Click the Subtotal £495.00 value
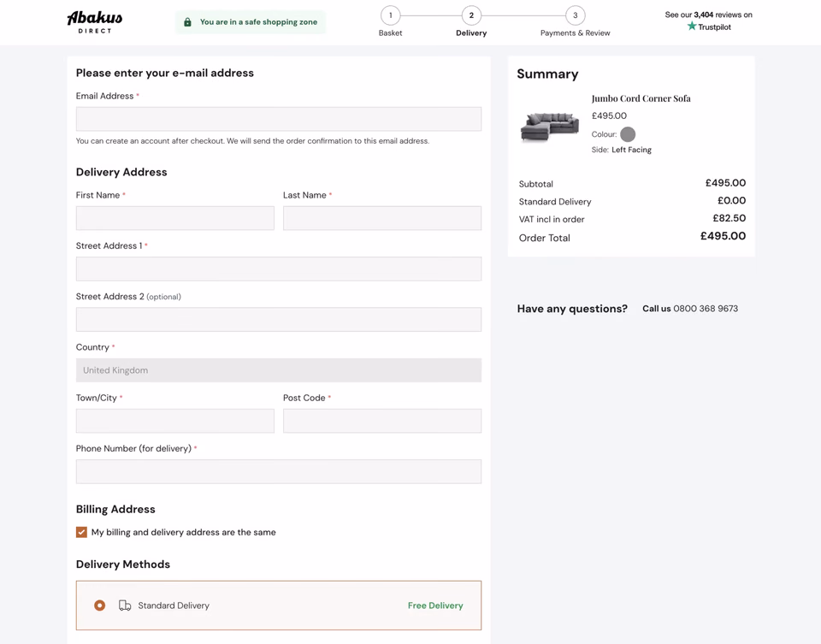 point(726,183)
